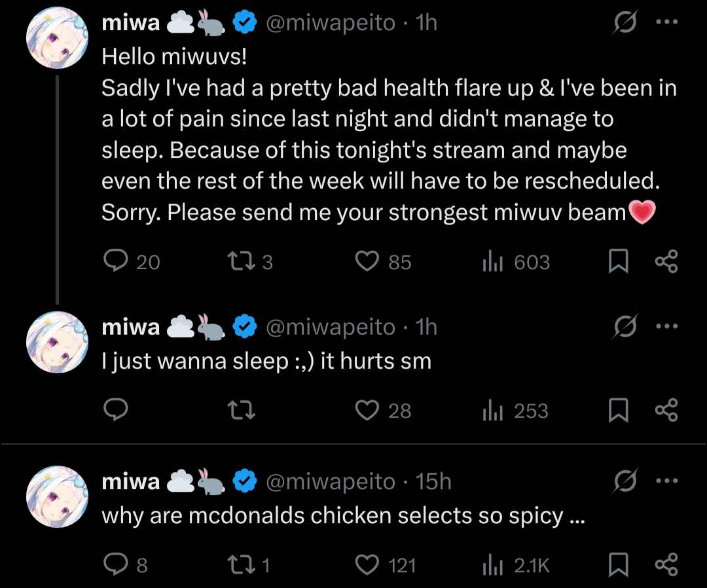Like the McDonald's chicken selects tweet
707x588 pixels.
367,564
